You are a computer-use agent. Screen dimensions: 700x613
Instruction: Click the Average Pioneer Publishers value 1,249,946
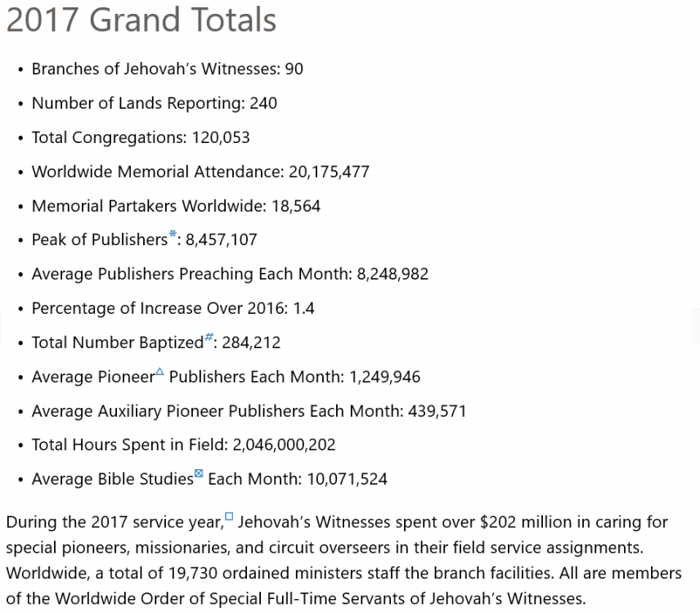coord(385,378)
